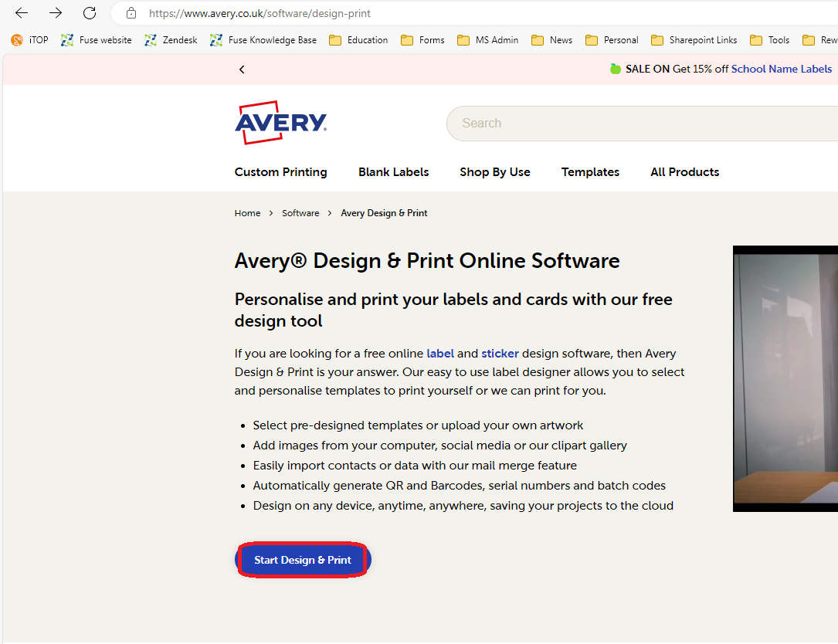Open the All Products menu

(x=684, y=172)
